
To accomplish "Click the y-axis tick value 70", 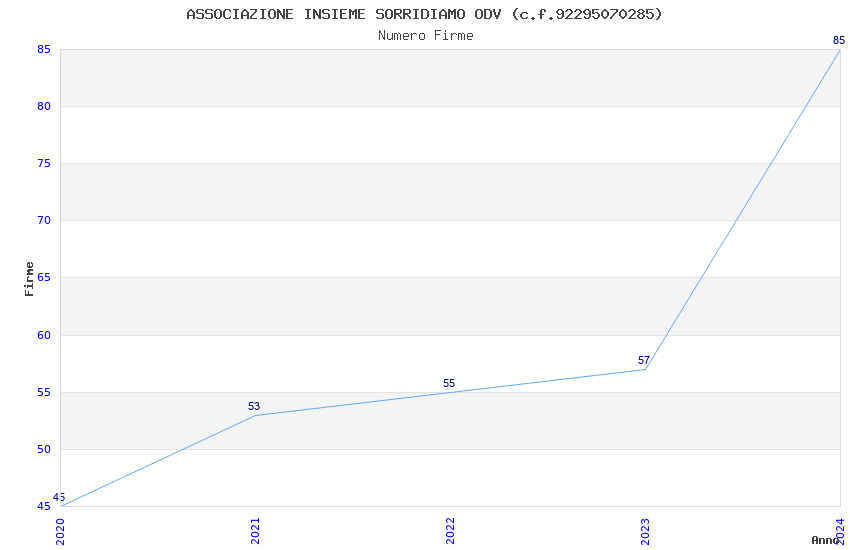I will 44,220.
